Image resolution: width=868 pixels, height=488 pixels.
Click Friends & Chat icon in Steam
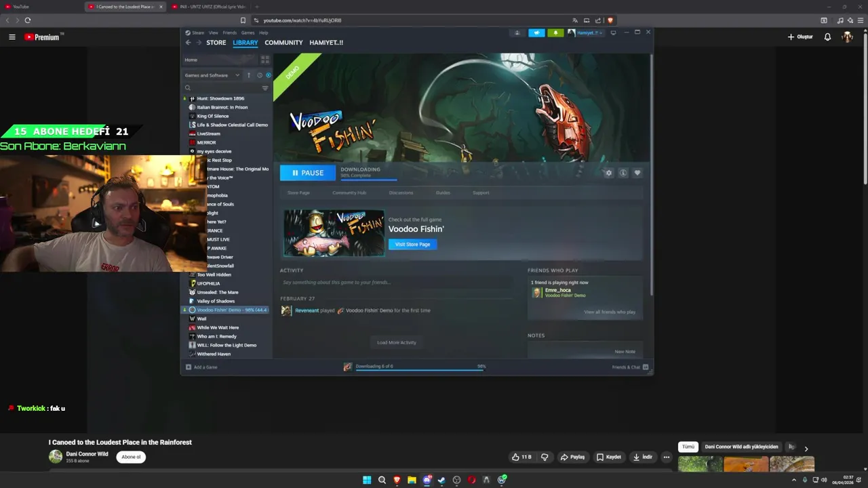[646, 367]
